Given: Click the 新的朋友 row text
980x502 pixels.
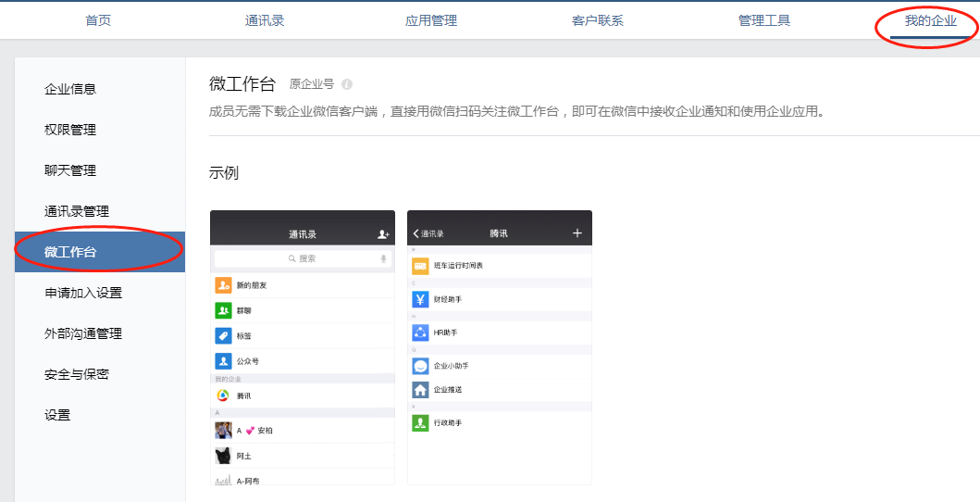Looking at the screenshot, I should pos(252,285).
